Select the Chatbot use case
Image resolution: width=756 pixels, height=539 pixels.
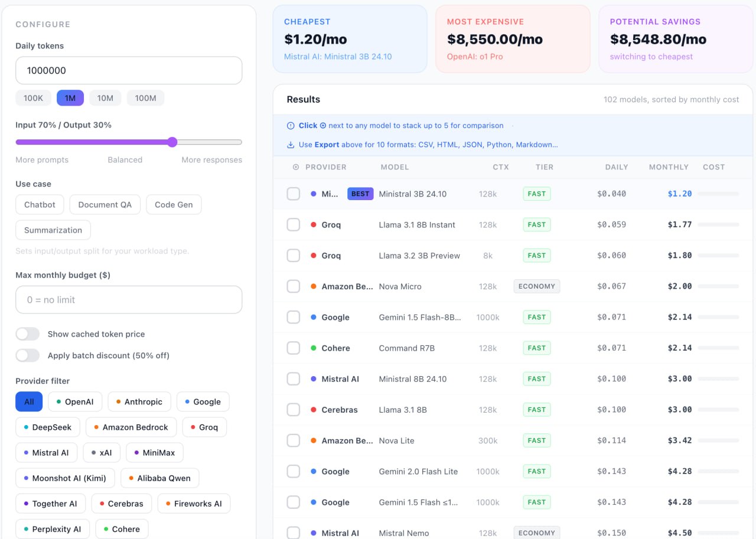[40, 205]
